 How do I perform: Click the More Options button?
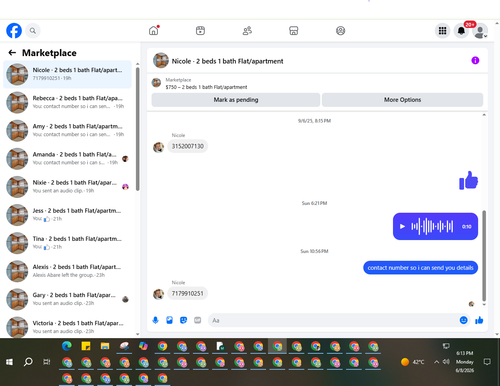coord(402,100)
